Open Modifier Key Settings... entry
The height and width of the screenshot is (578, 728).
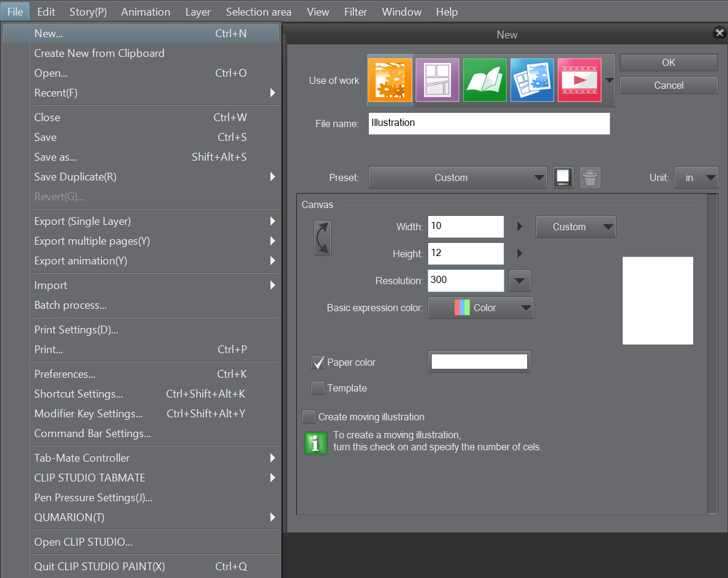pos(141,414)
